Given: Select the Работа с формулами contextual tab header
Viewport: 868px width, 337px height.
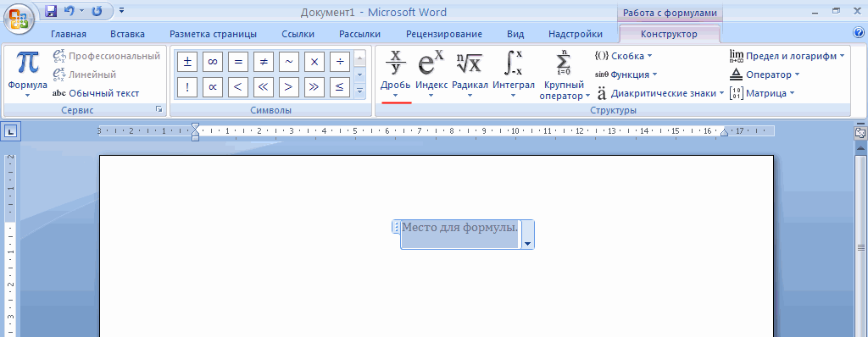Looking at the screenshot, I should [x=670, y=13].
